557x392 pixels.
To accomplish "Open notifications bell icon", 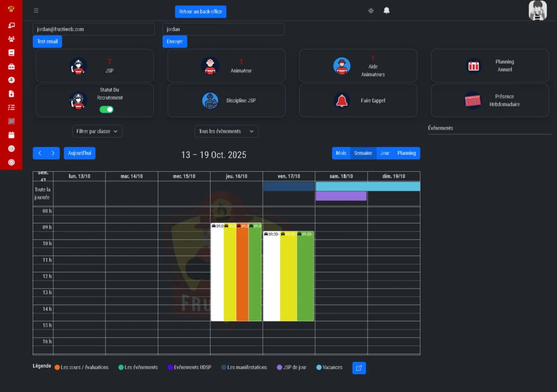I will click(387, 10).
